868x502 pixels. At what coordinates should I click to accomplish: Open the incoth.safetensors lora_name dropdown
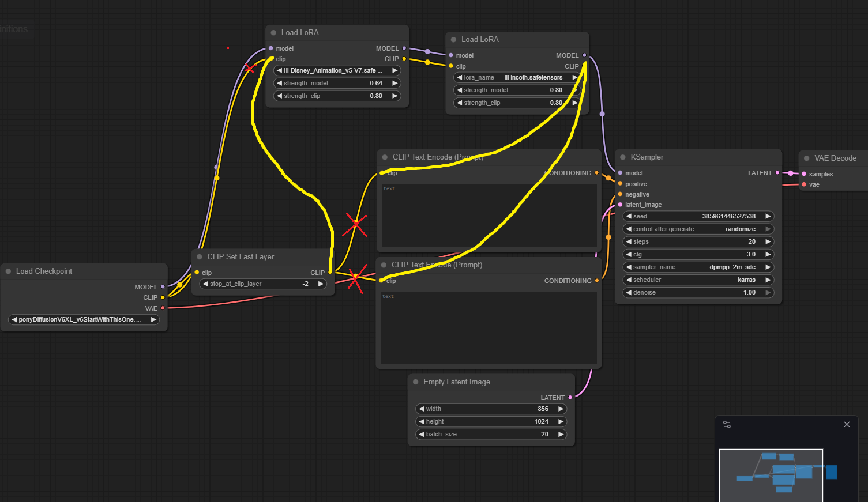point(517,78)
